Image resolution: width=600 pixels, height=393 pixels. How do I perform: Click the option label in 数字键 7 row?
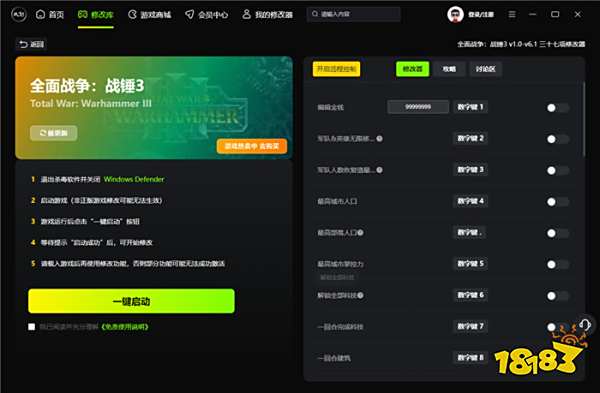[x=340, y=327]
